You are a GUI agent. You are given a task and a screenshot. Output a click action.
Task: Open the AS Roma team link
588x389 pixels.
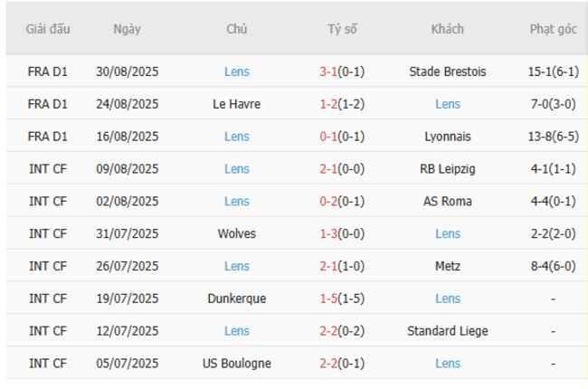click(447, 201)
